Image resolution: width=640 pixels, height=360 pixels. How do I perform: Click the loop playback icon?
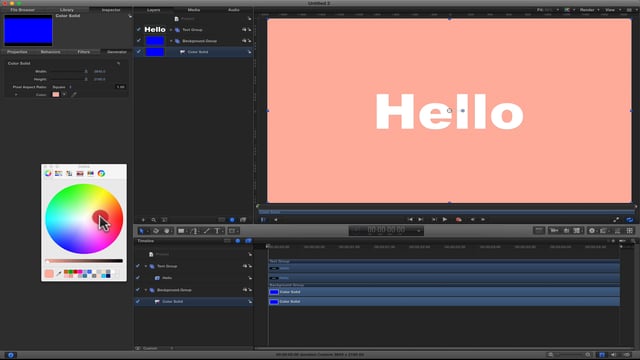point(630,220)
